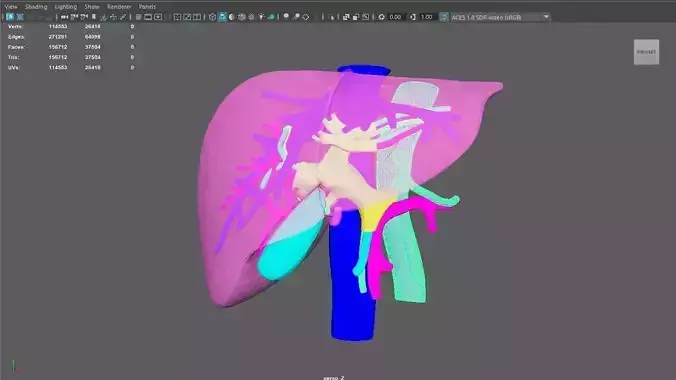Open the Camera Attributes icon
This screenshot has height=380, width=676.
pyautogui.click(x=84, y=17)
